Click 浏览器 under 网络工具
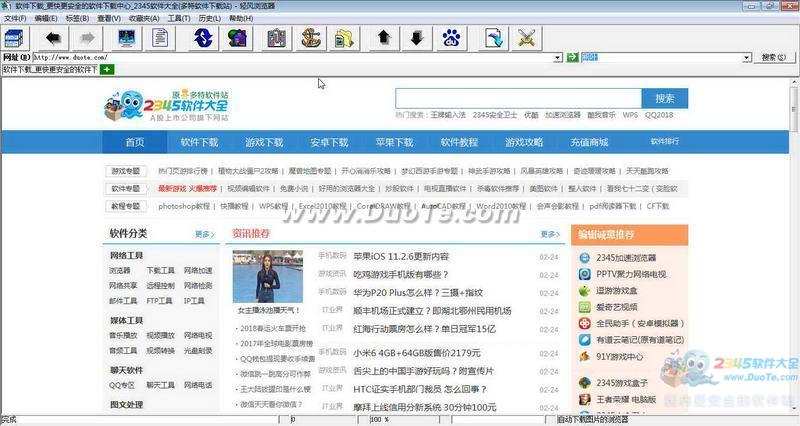 coord(120,271)
